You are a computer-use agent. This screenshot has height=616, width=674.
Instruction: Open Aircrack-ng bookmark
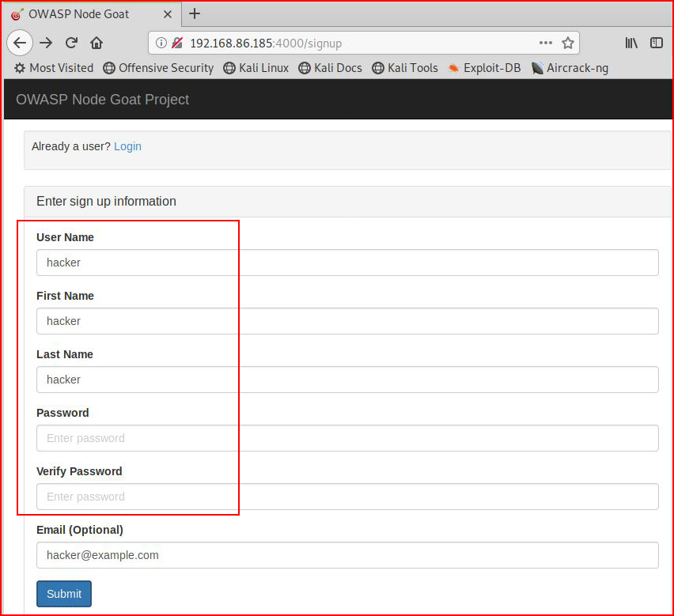570,68
